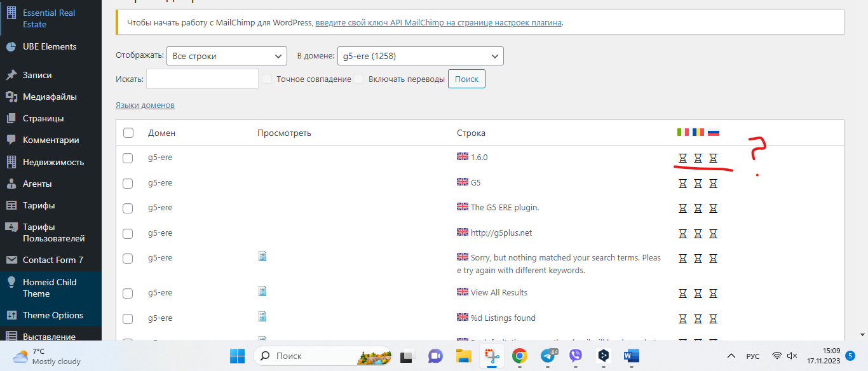Viewport: 868px width, 371px height.
Task: Open File Explorer from the taskbar
Action: click(x=463, y=356)
